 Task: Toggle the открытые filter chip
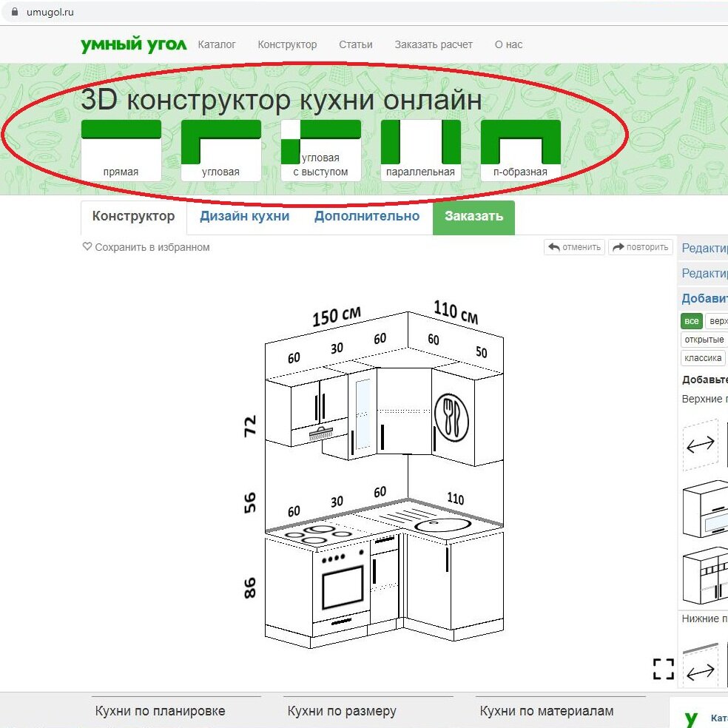tap(704, 340)
